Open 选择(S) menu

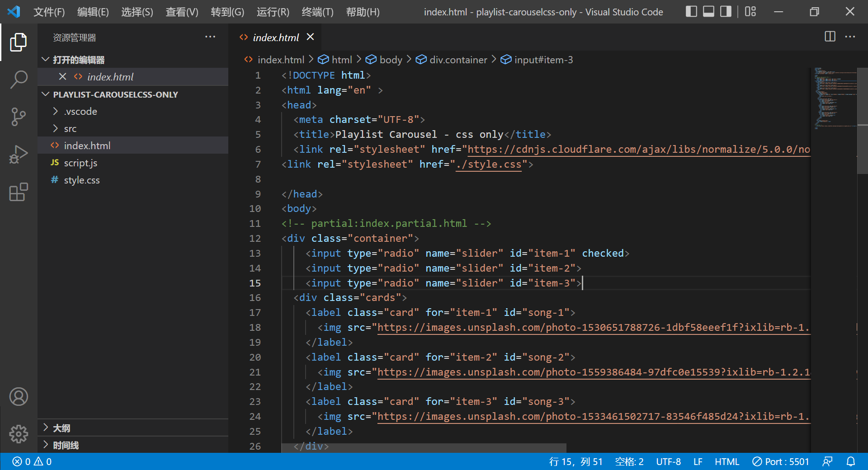[x=137, y=12]
